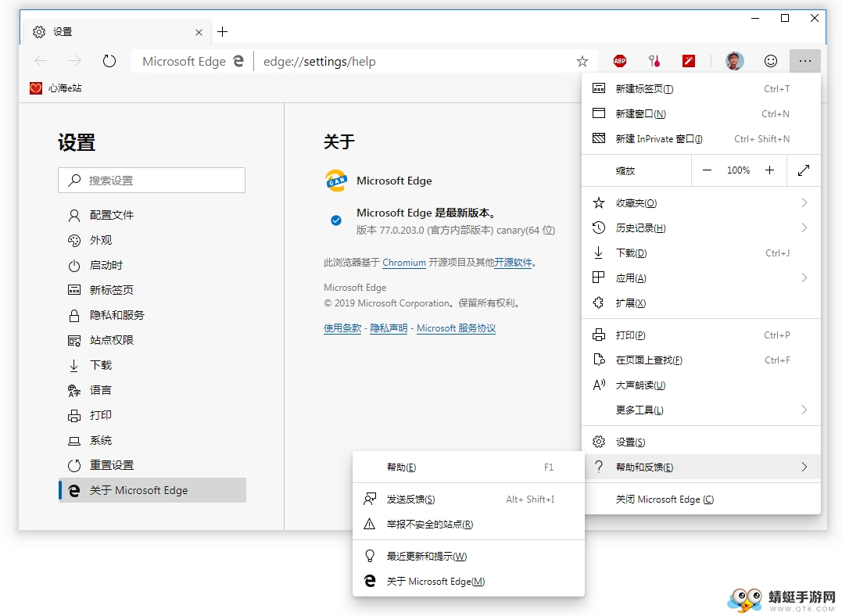Choose 新建 InPrivate 窗口 menu item
The image size is (842, 616).
pos(700,138)
